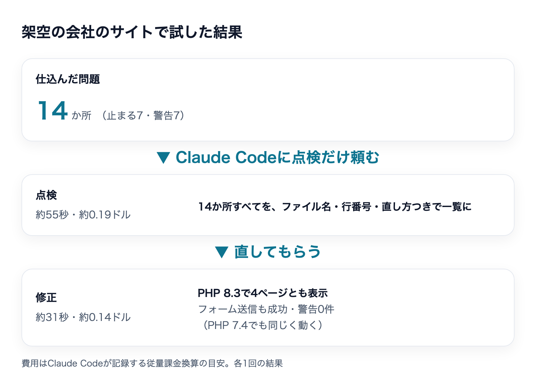The image size is (536, 392).
Task: Click the heading 架空の会社のサイトで試した結果
Action: click(132, 32)
